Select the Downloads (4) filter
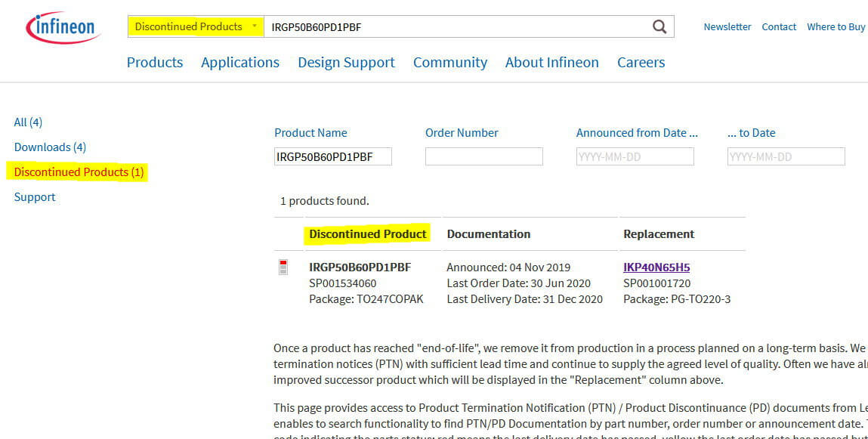 point(50,147)
